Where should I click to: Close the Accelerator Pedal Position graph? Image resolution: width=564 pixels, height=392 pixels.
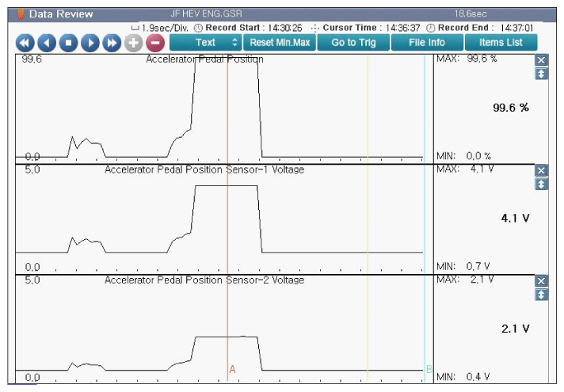tap(541, 60)
